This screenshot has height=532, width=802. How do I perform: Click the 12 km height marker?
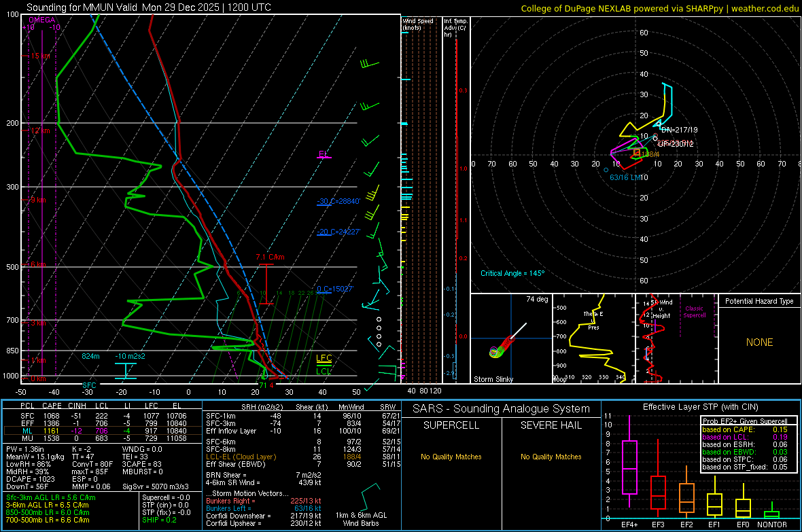pyautogui.click(x=40, y=130)
